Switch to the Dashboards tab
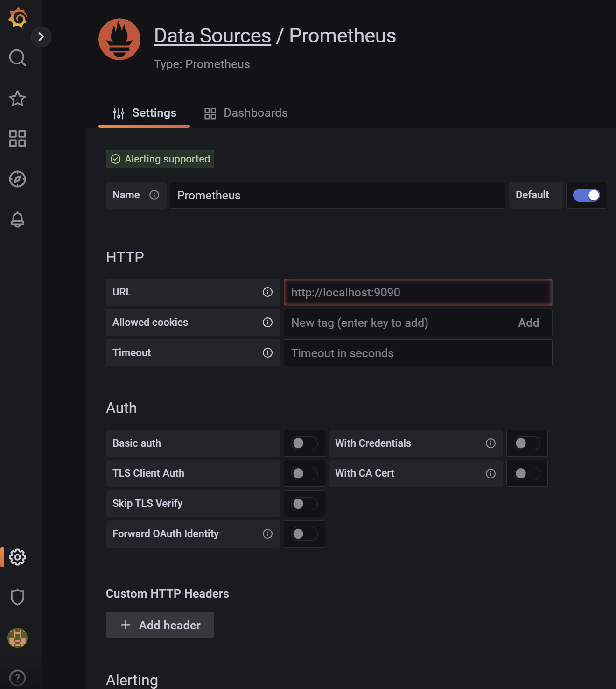 246,113
